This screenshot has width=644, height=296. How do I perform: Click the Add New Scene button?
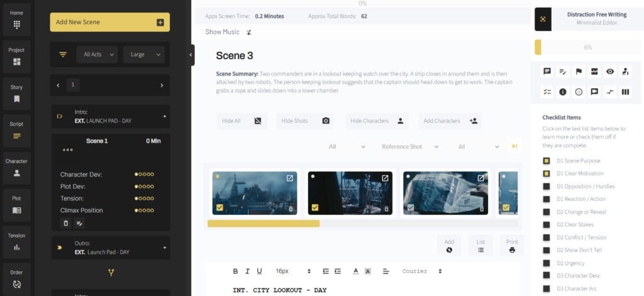110,22
